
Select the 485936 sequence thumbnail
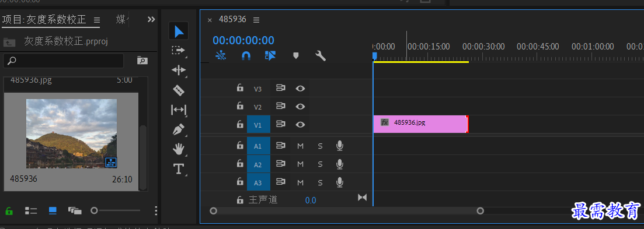click(71, 133)
